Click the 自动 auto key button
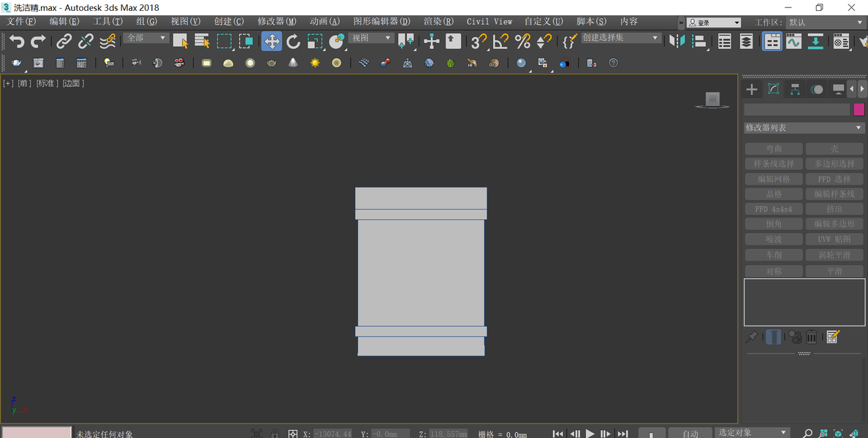This screenshot has height=438, width=868. [690, 434]
